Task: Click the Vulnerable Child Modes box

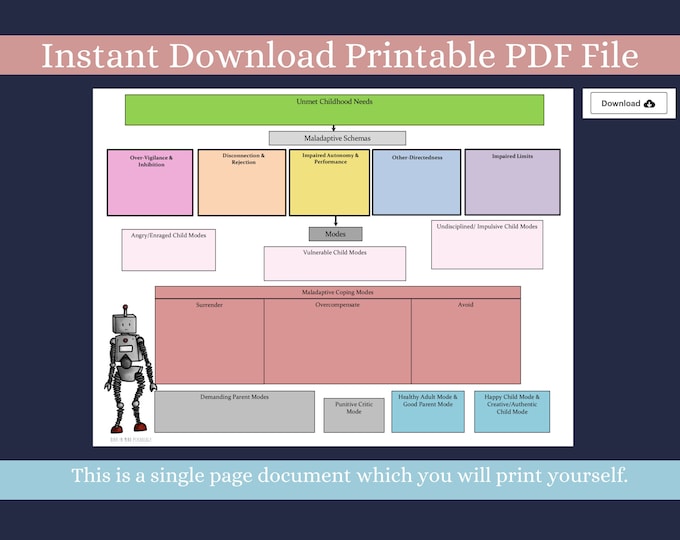Action: [x=335, y=264]
